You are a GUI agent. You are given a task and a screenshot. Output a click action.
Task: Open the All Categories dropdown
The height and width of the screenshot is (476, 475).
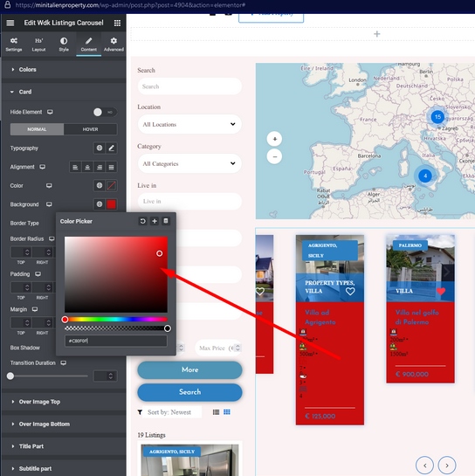(x=189, y=163)
